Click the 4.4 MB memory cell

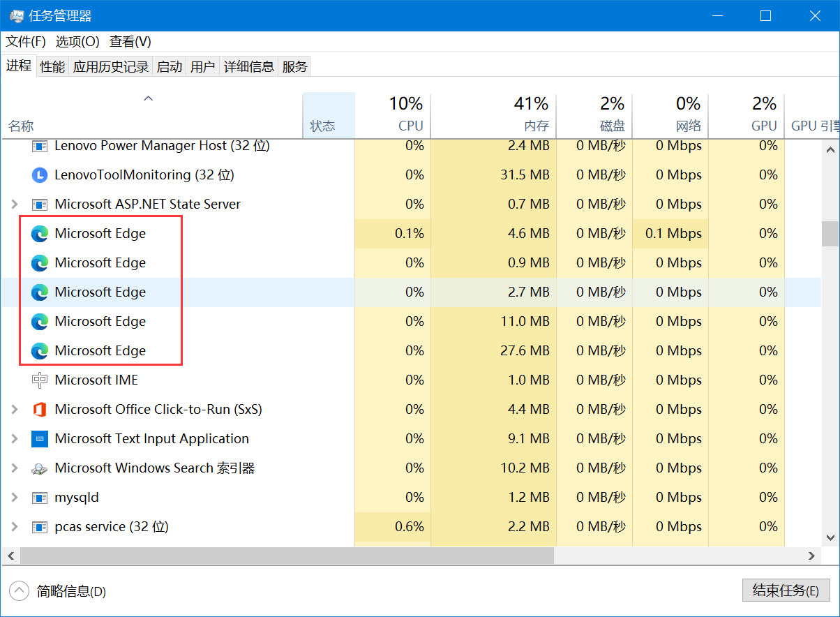tap(493, 410)
